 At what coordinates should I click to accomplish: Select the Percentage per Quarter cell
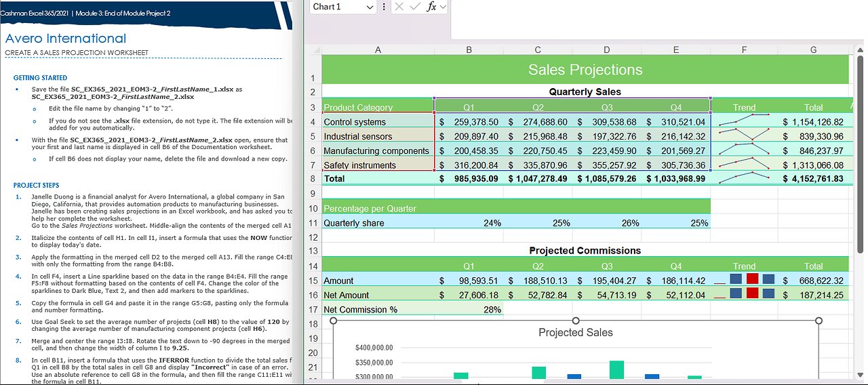coord(378,209)
